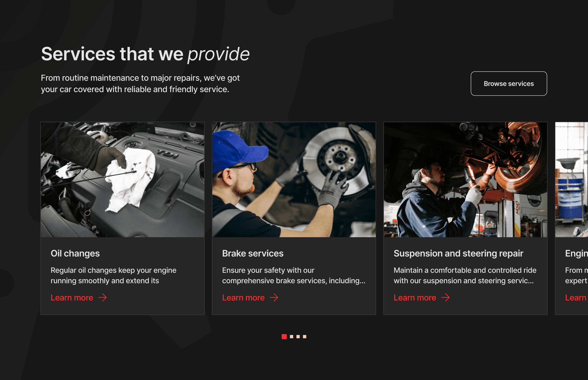588x380 pixels.
Task: Click the arrow icon in Brake services card
Action: click(x=274, y=298)
